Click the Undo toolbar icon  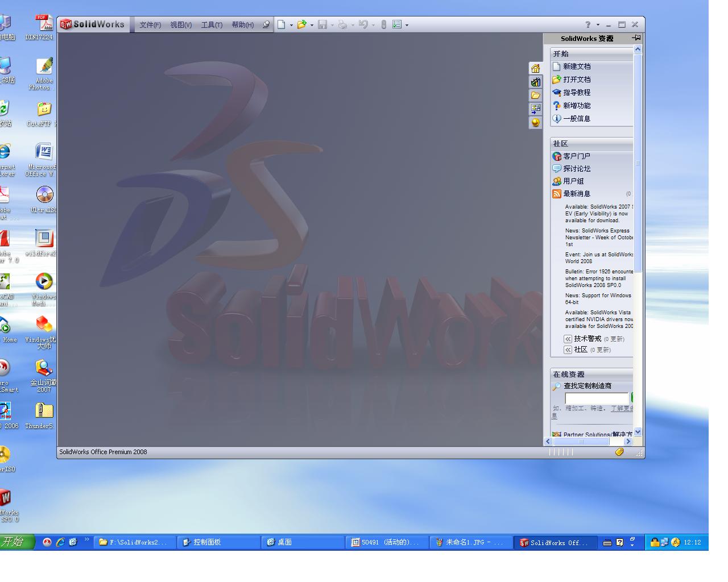pyautogui.click(x=363, y=24)
